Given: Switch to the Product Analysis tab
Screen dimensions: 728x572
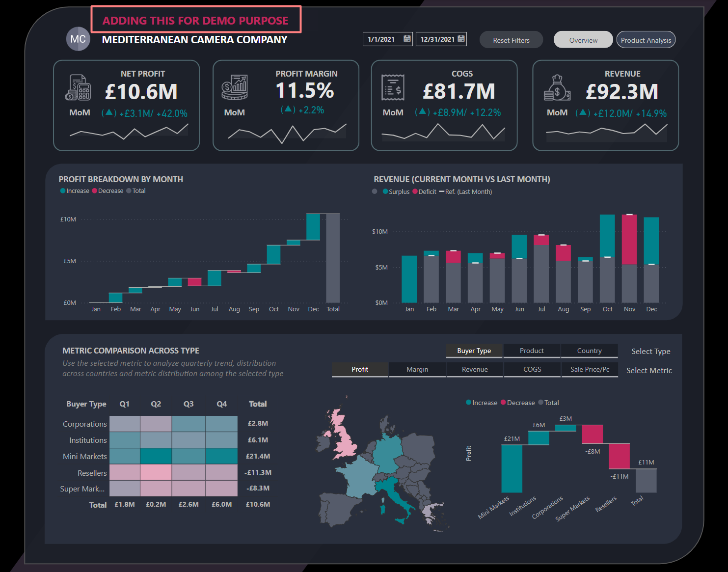Looking at the screenshot, I should pos(646,40).
